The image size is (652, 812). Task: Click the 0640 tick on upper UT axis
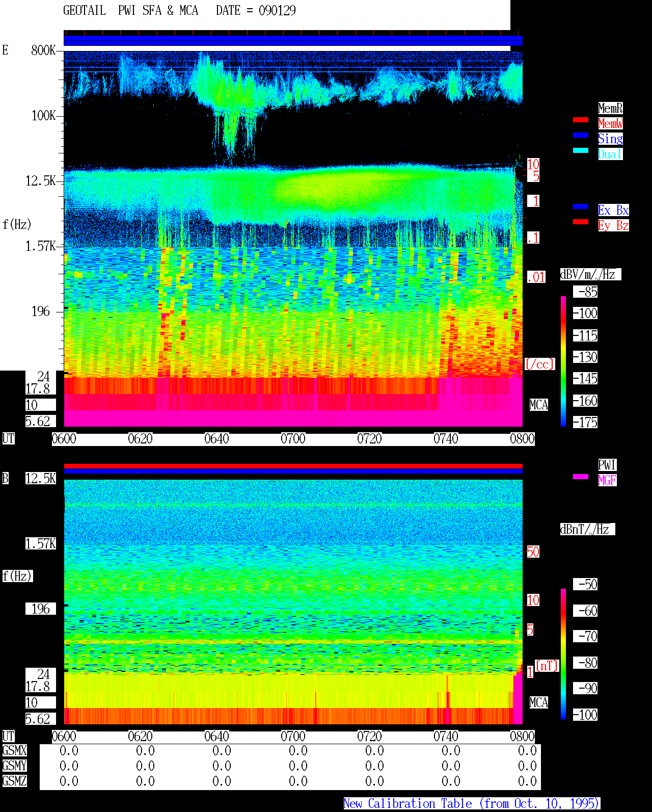click(x=216, y=439)
